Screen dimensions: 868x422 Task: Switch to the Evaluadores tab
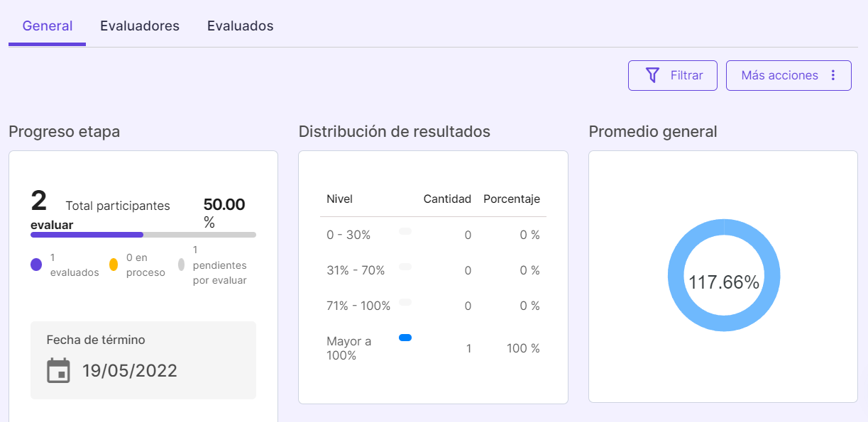pyautogui.click(x=140, y=26)
